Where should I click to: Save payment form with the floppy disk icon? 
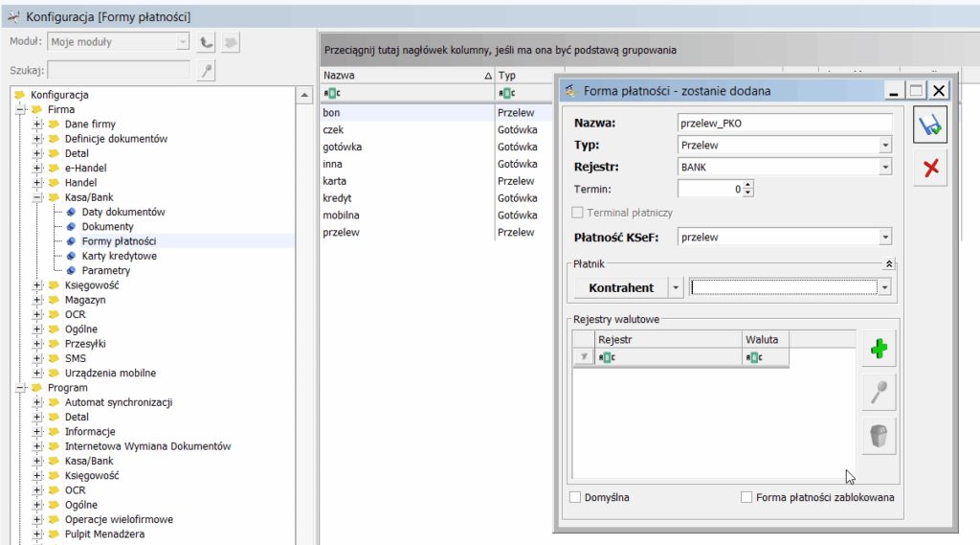930,126
